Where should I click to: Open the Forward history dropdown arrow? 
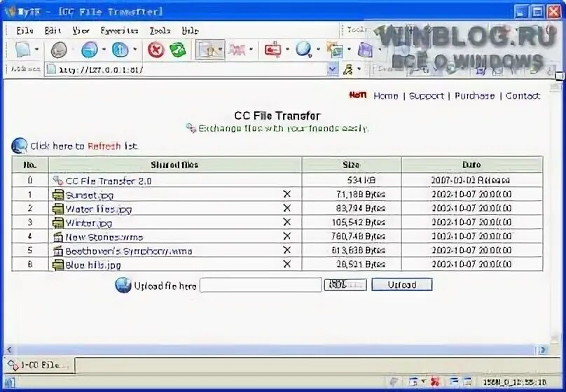[x=104, y=49]
